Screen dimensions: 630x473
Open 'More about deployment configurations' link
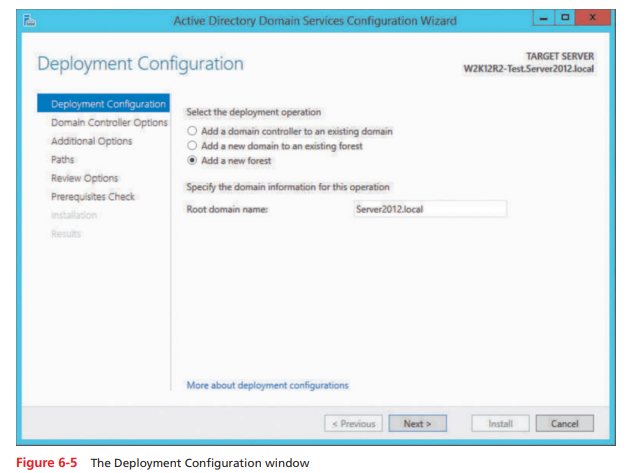click(268, 385)
